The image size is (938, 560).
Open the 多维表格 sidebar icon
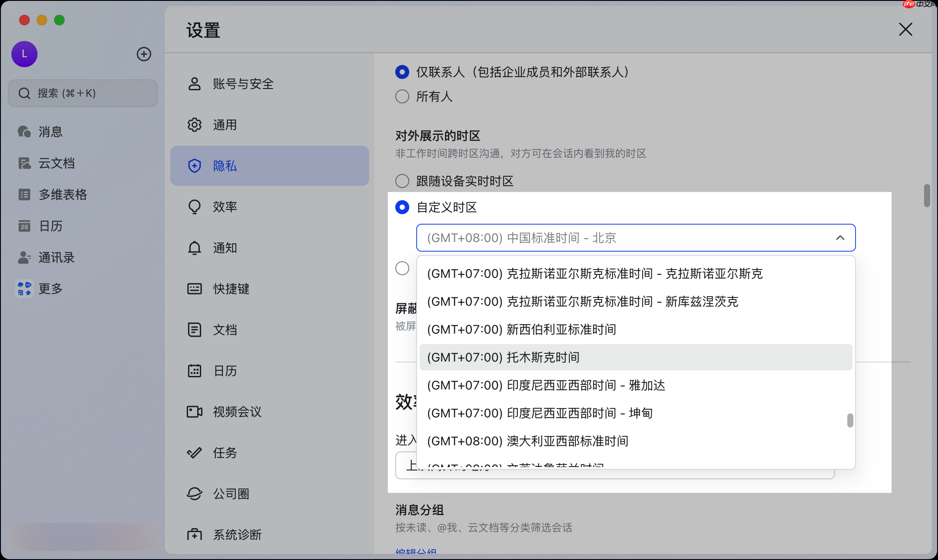point(24,195)
